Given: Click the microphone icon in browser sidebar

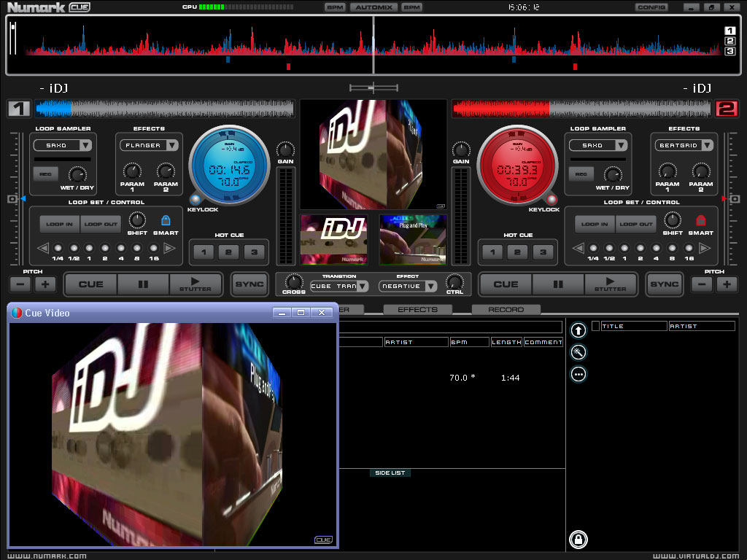Looking at the screenshot, I should tap(578, 352).
